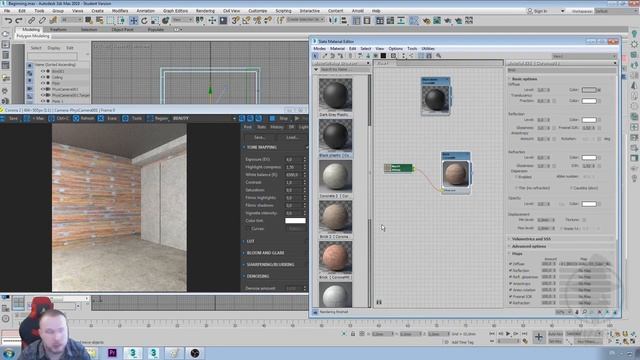Toggle visibility eye of Floor object
Screen dimensions: 640x360
click(42, 83)
